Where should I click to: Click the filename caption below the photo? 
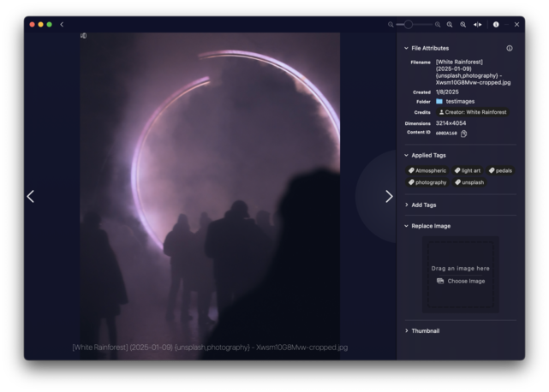point(210,347)
